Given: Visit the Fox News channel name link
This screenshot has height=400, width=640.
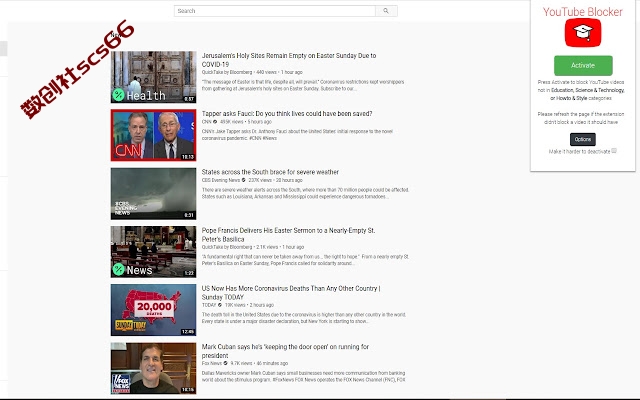Looking at the screenshot, I should (x=212, y=363).
